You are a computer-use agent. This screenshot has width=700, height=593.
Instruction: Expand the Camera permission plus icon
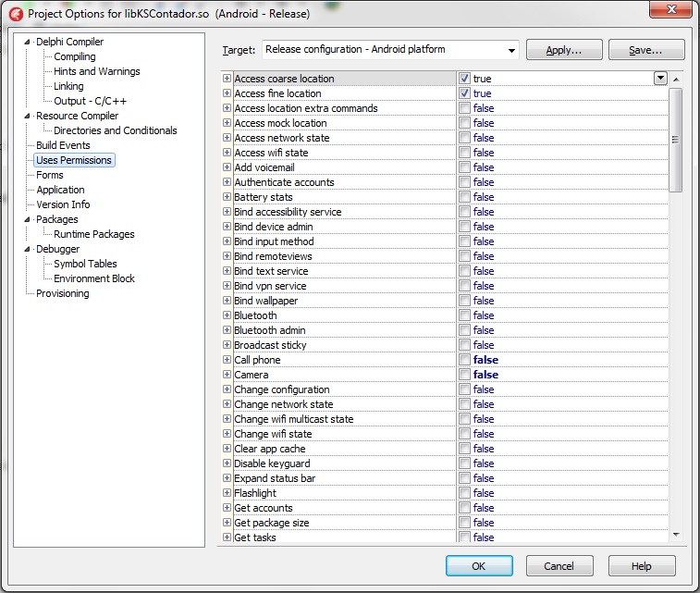pyautogui.click(x=227, y=375)
